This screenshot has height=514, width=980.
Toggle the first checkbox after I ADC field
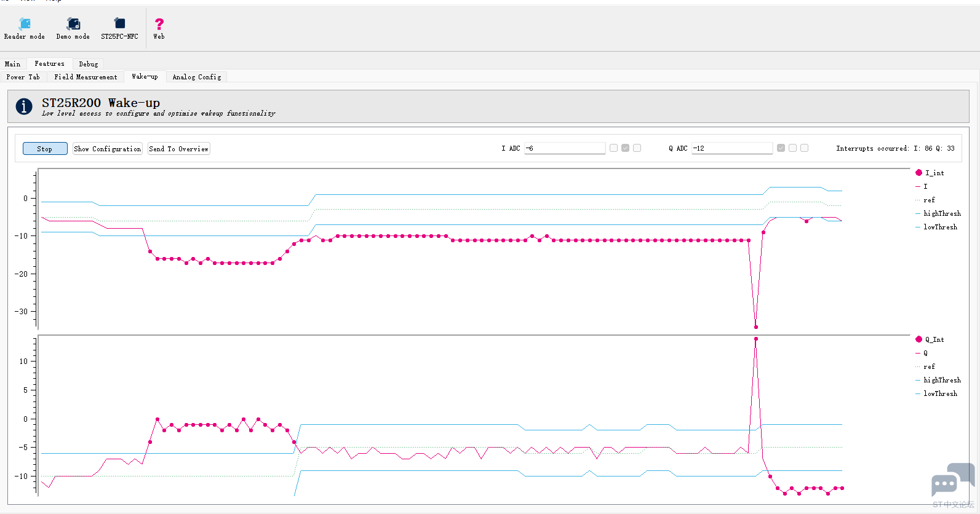click(613, 148)
